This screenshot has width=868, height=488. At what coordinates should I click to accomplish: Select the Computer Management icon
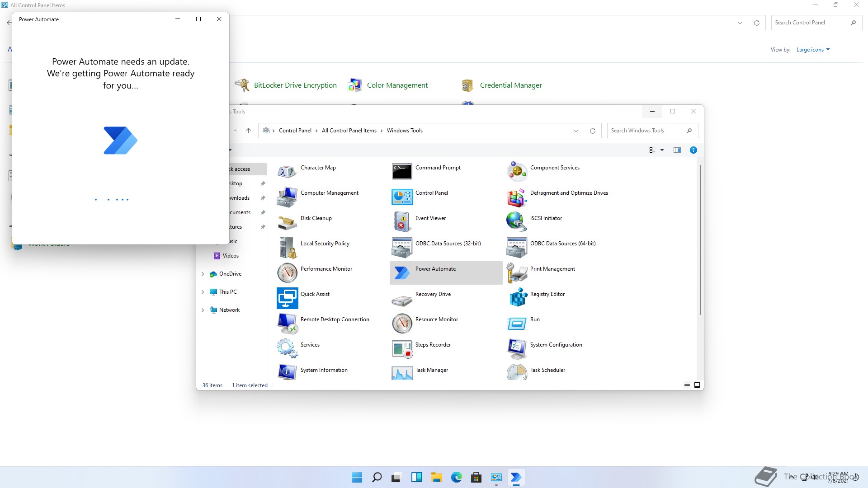[x=287, y=197]
